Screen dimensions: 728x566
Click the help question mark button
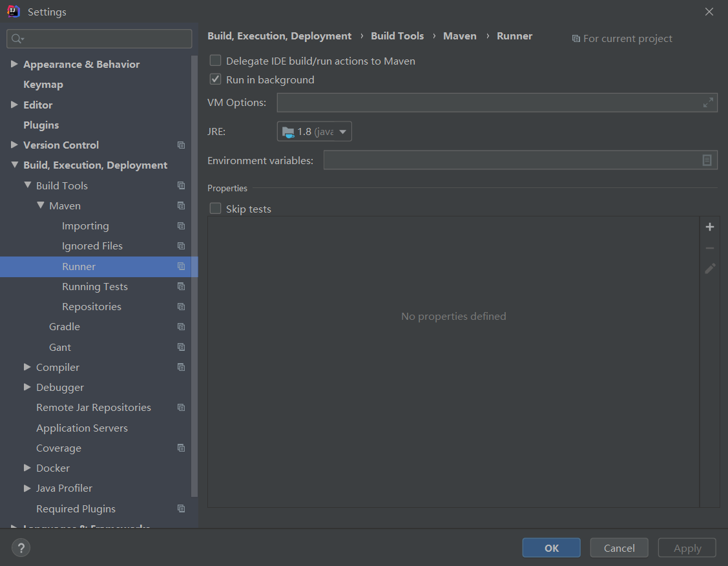21,548
